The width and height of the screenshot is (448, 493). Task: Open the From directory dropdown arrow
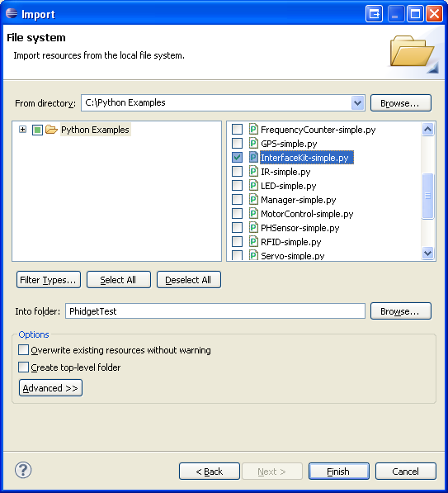[x=357, y=103]
